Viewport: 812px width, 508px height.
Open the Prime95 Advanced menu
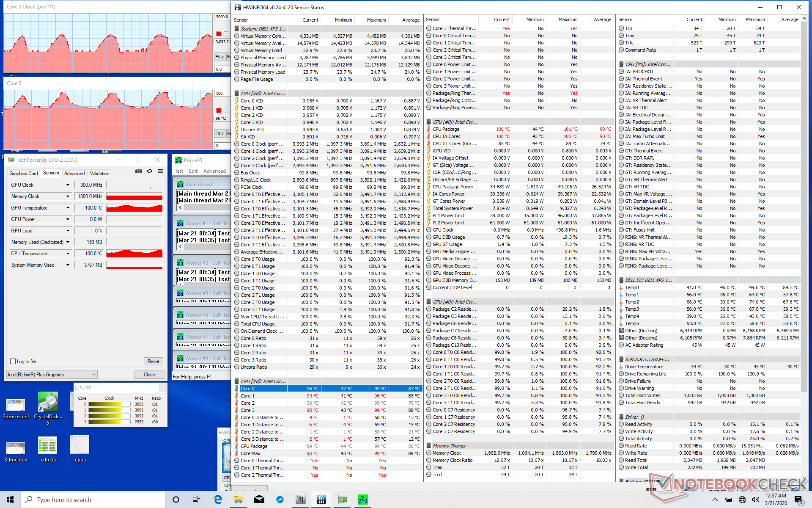pos(214,171)
